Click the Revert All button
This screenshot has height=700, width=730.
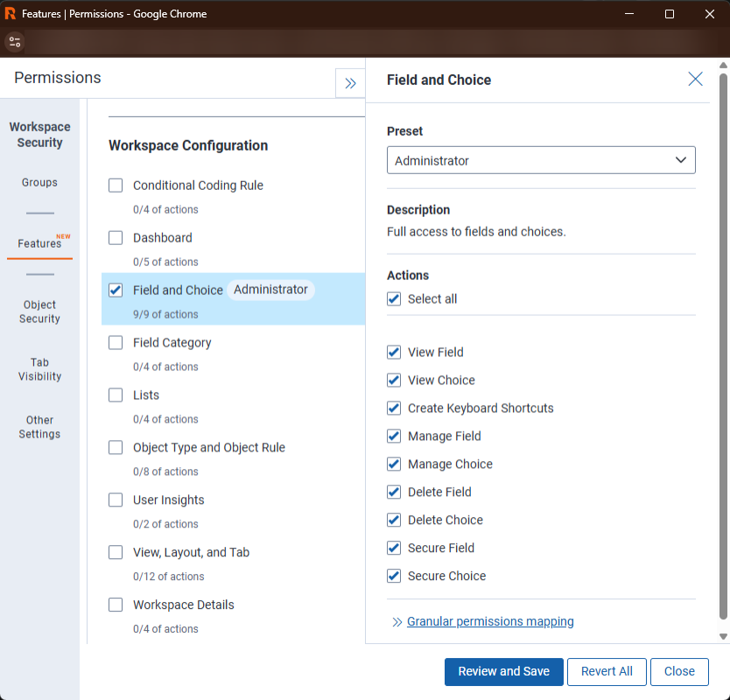point(607,672)
